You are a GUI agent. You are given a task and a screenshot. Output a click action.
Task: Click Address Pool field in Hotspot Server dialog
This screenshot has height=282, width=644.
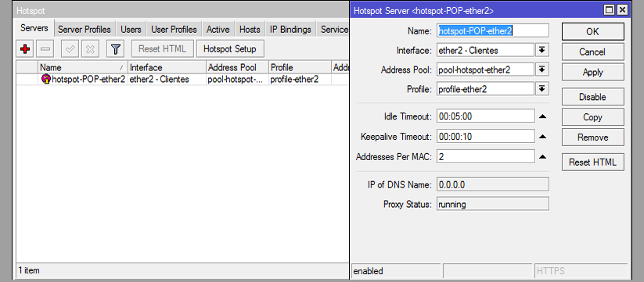[485, 70]
